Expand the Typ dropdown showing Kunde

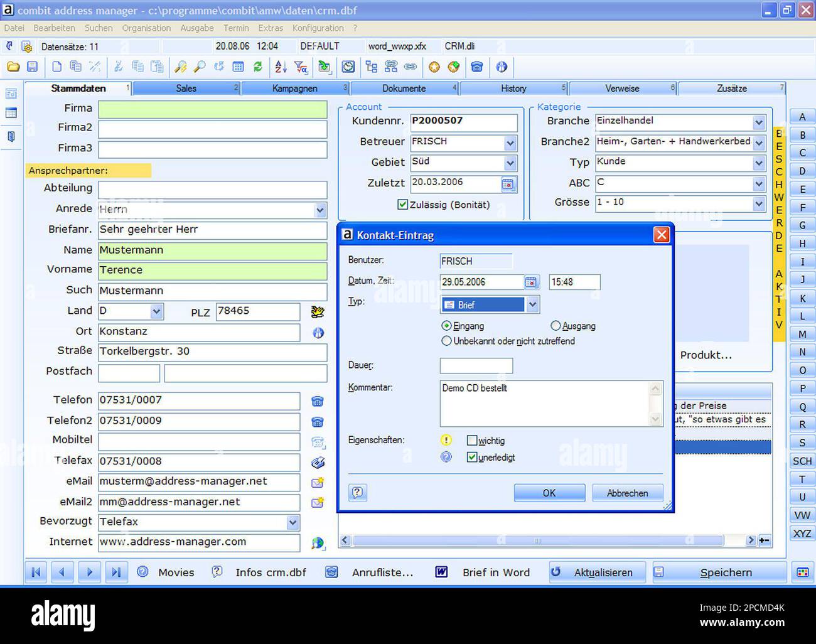(759, 164)
